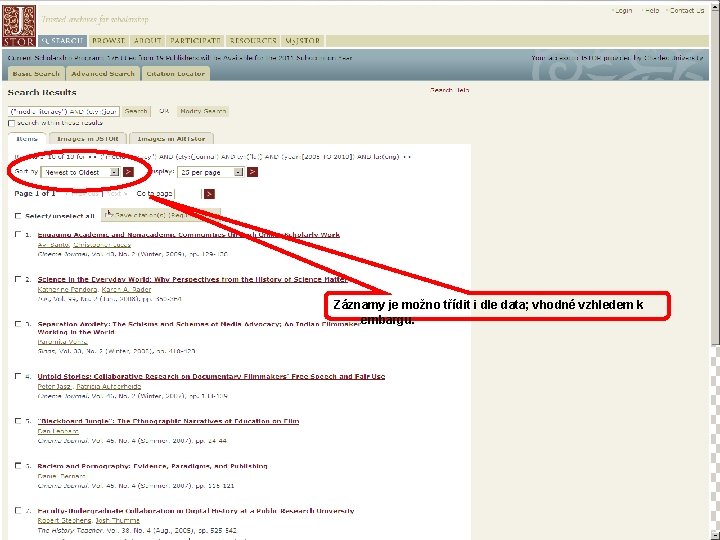The height and width of the screenshot is (540, 720).
Task: Open the MyJSTOR navigation tab
Action: (303, 41)
